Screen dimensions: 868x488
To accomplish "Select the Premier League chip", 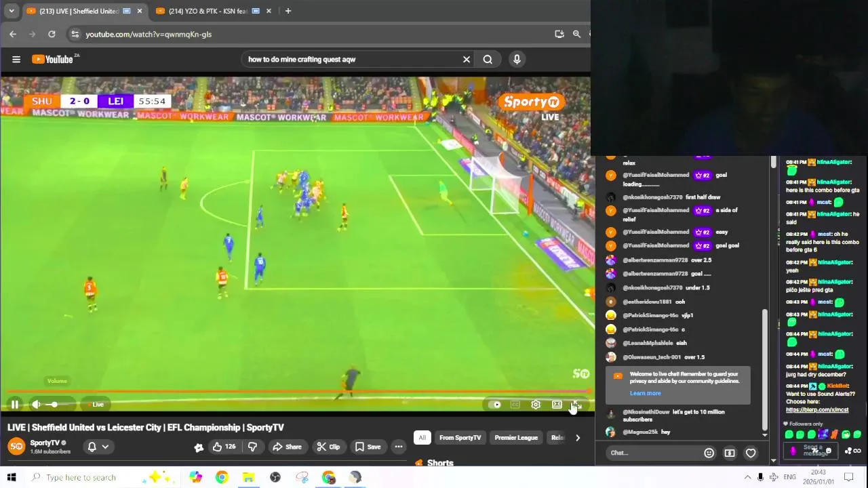I will coord(516,438).
